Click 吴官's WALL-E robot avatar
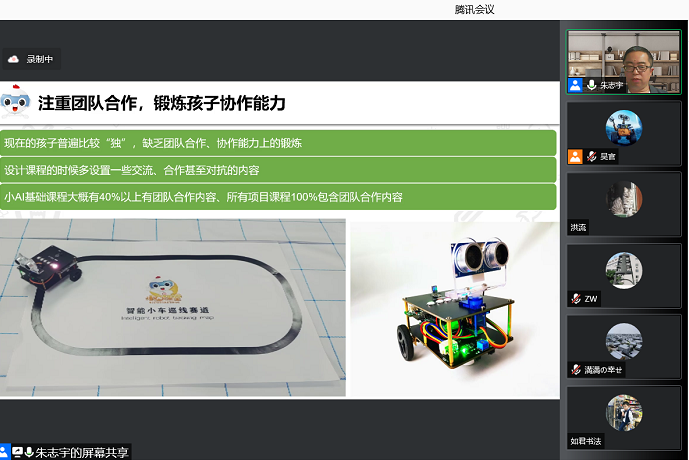 [624, 127]
